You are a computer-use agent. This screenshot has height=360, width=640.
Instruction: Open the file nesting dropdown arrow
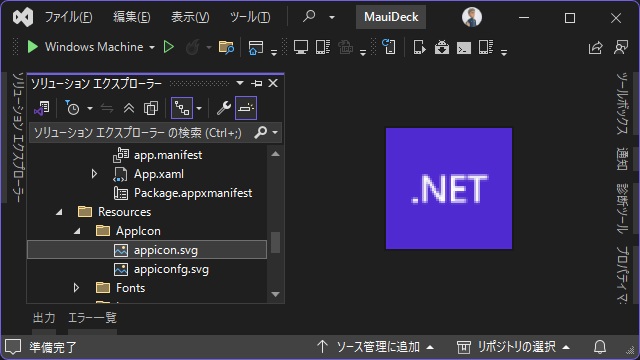tap(199, 109)
